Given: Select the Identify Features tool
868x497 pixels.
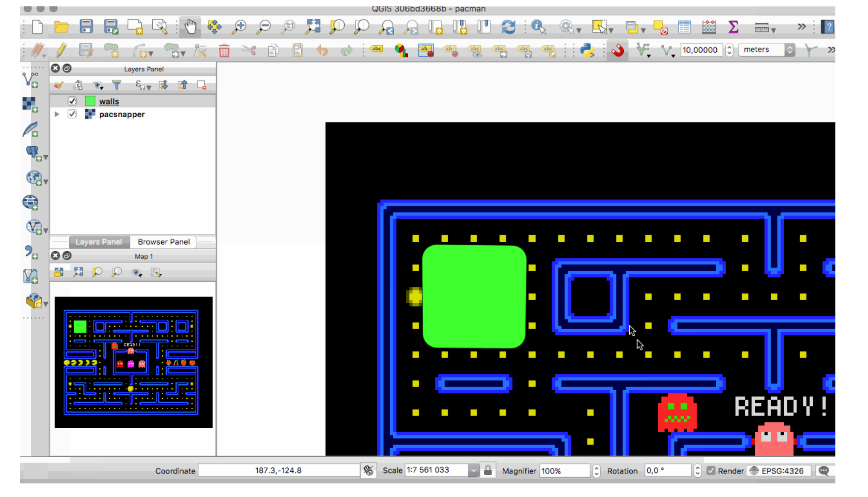Looking at the screenshot, I should click(x=538, y=27).
